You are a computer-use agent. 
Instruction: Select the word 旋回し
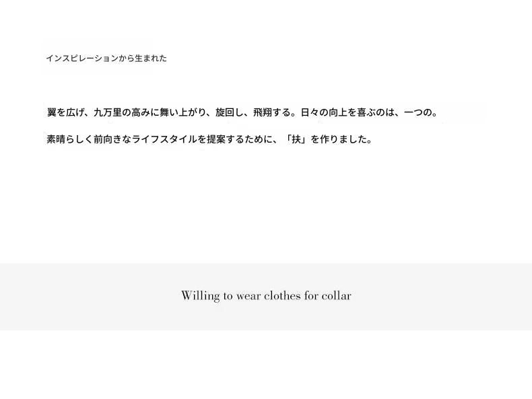tap(230, 112)
